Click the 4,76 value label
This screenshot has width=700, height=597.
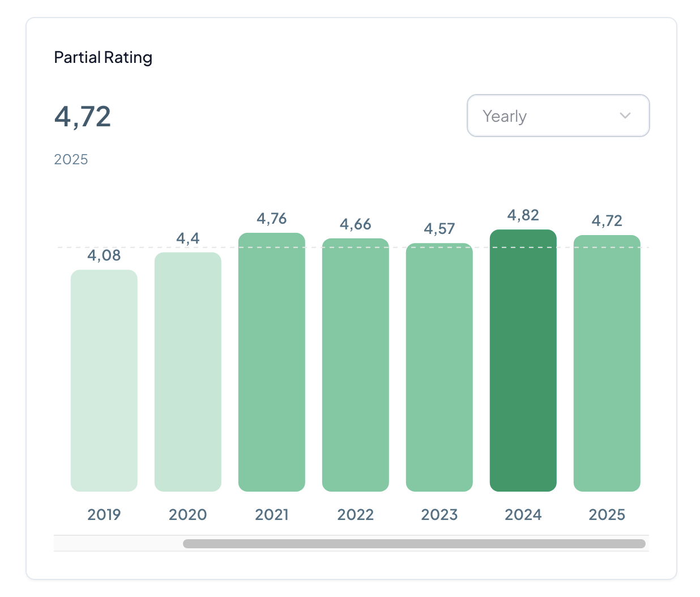tap(272, 219)
